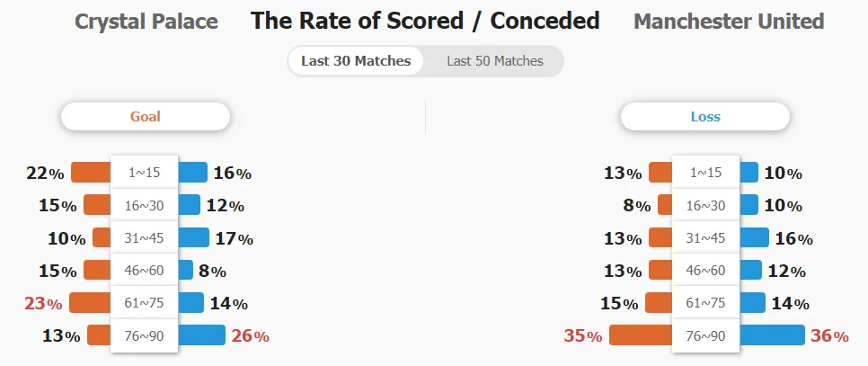Click Loss panel orange 35% bar

641,335
